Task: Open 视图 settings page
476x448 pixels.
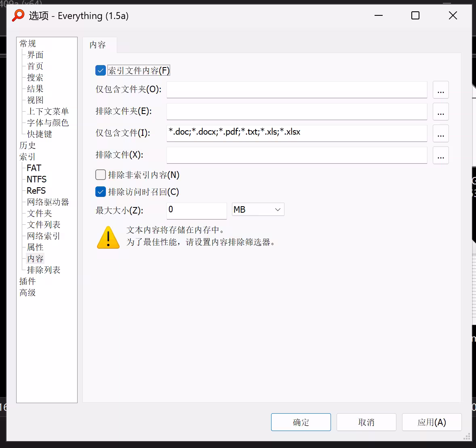Action: 35,100
